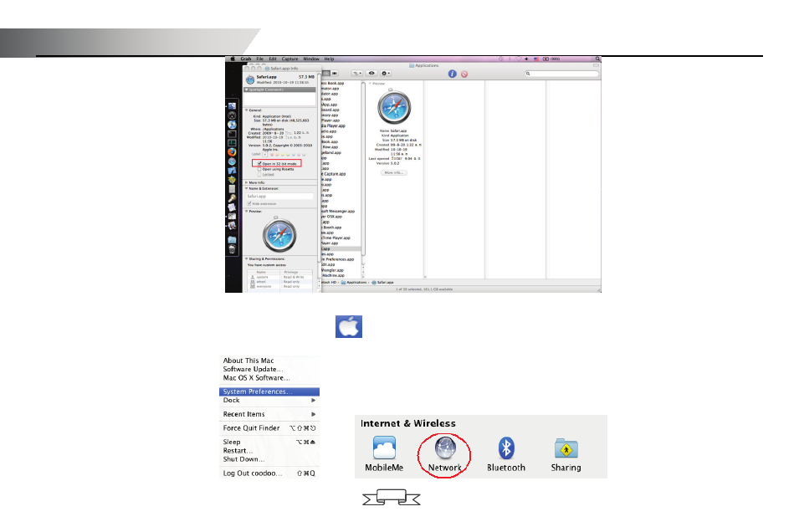Viewport: 799px width, 532px height.
Task: Select the red label color
Action: click(x=272, y=155)
